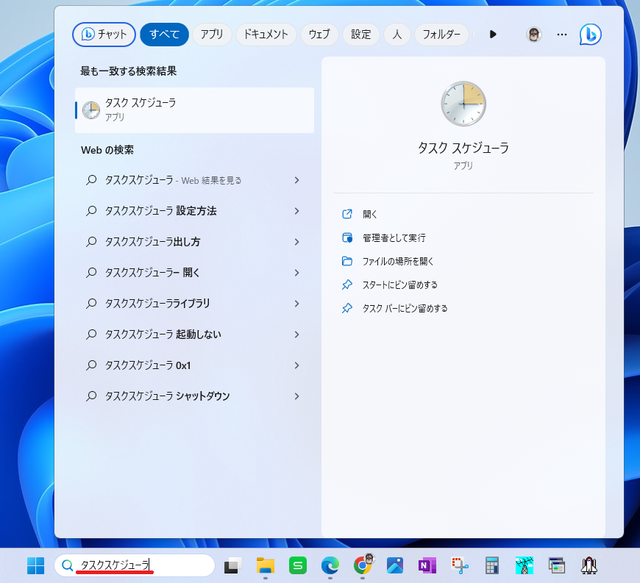The image size is (640, 583).
Task: Select the すべて filter tab
Action: click(x=164, y=34)
